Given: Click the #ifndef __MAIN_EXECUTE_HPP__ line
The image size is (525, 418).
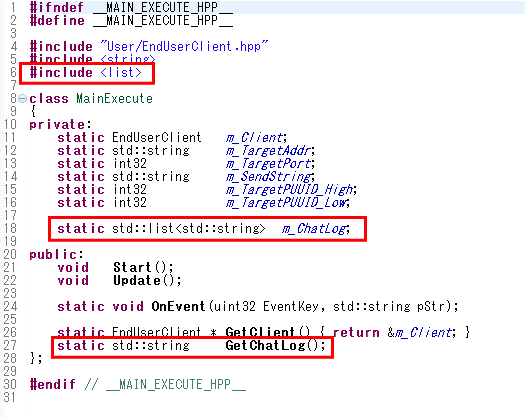Looking at the screenshot, I should click(131, 7).
